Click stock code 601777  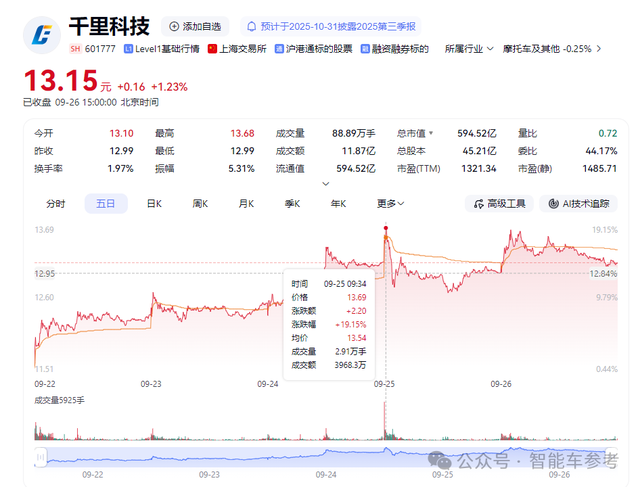point(100,49)
